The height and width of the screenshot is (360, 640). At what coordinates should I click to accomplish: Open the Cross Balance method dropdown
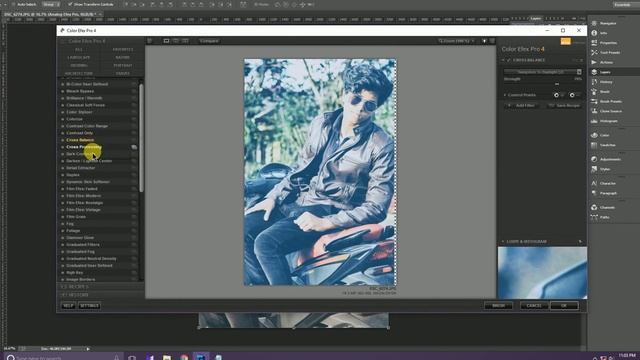(x=542, y=72)
